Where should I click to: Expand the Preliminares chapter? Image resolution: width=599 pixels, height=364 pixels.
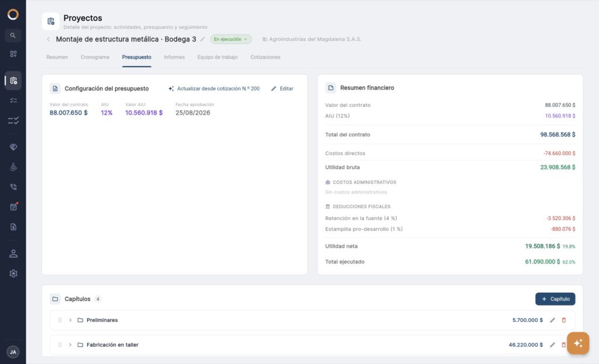(70, 320)
